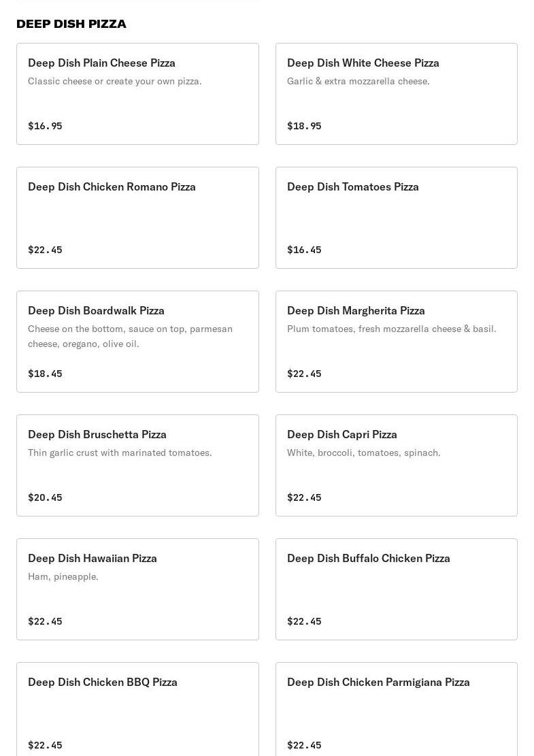Viewport: 534px width, 756px height.
Task: Click the $20.45 Bruschetta price
Action: [x=45, y=497]
